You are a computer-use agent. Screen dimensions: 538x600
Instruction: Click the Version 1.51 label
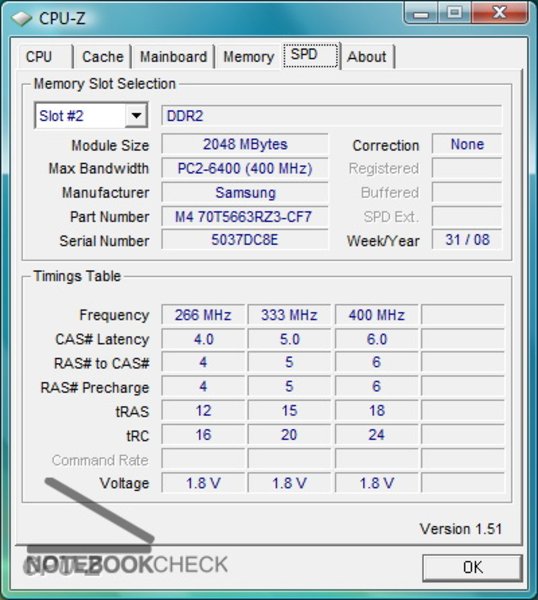tap(461, 529)
